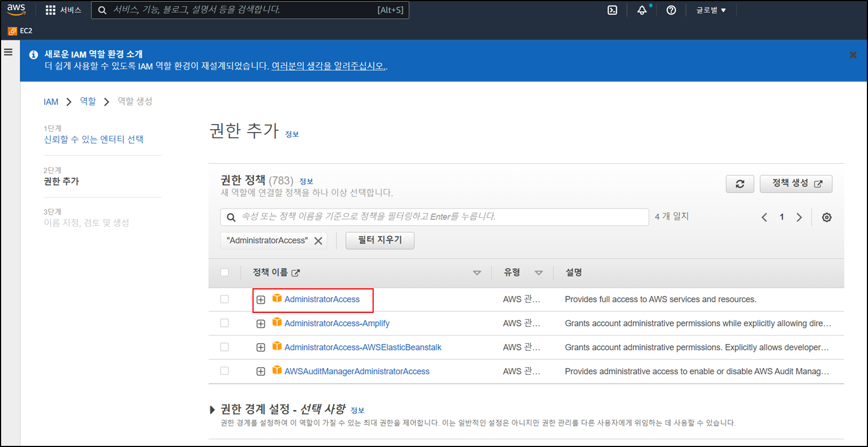Click "Provides full access to AWS services" description
868x447 pixels.
(661, 299)
